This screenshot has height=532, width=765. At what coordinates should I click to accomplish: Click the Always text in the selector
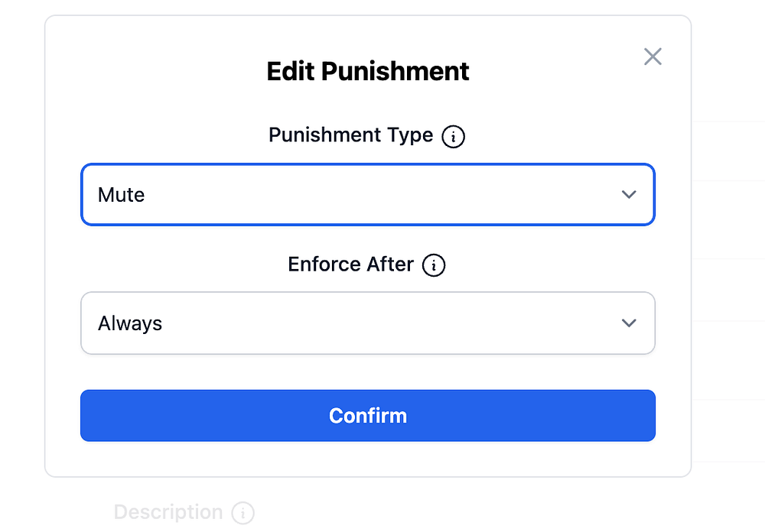130,323
